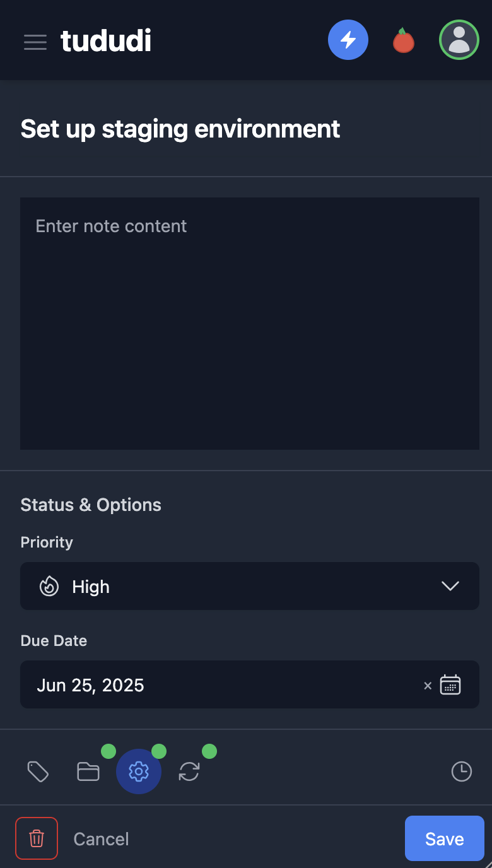The image size is (492, 868).
Task: Toggle the project folder green indicator
Action: (110, 751)
